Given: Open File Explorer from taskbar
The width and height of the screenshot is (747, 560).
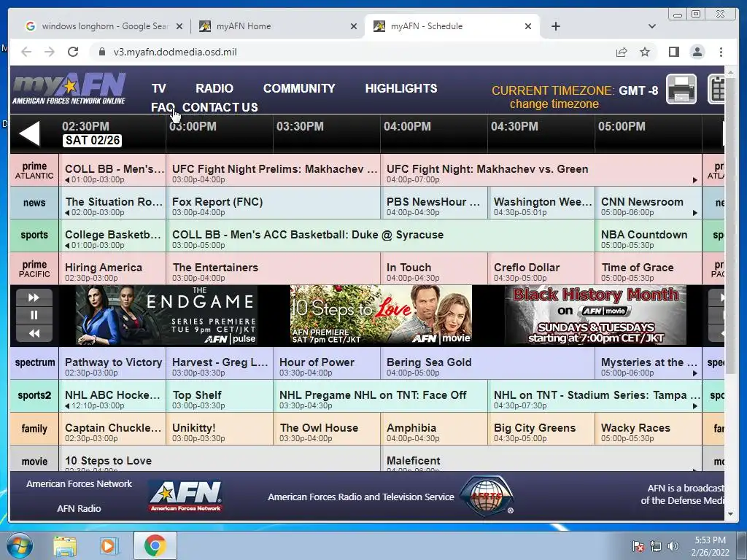Looking at the screenshot, I should (65, 545).
